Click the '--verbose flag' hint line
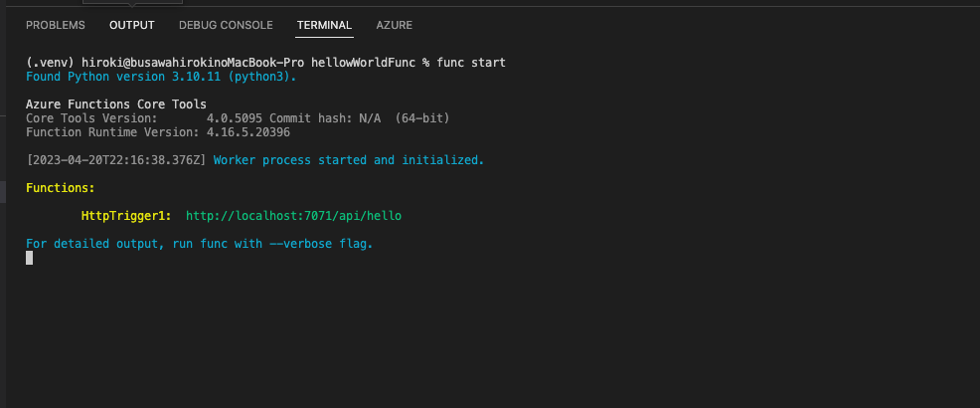Viewport: 980px width, 408px height. point(200,244)
